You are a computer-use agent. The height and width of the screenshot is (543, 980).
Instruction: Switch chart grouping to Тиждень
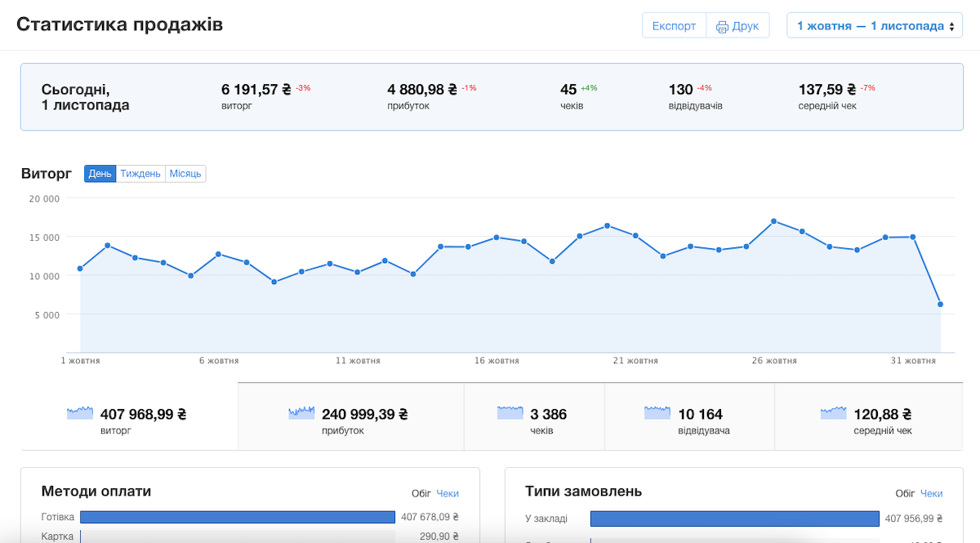(140, 174)
